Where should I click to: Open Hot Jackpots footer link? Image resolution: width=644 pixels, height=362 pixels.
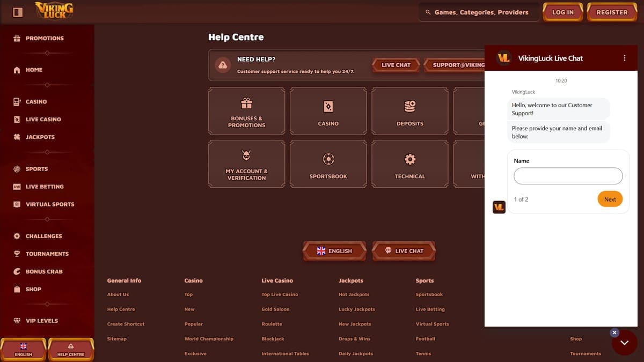(354, 294)
